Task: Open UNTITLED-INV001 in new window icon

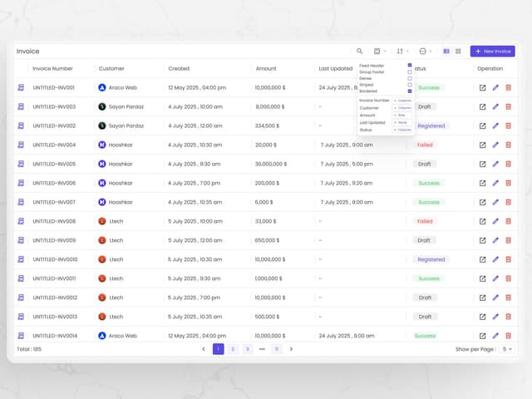Action: tap(482, 88)
